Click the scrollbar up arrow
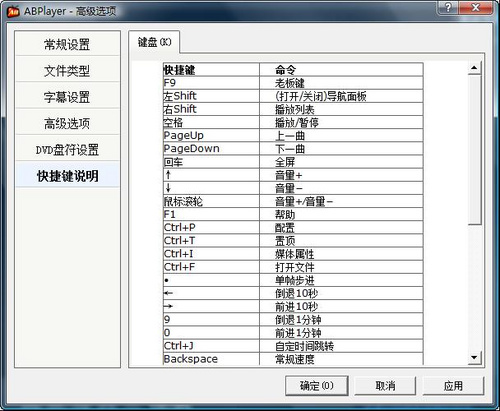Viewport: 500px width, 411px height. click(474, 68)
